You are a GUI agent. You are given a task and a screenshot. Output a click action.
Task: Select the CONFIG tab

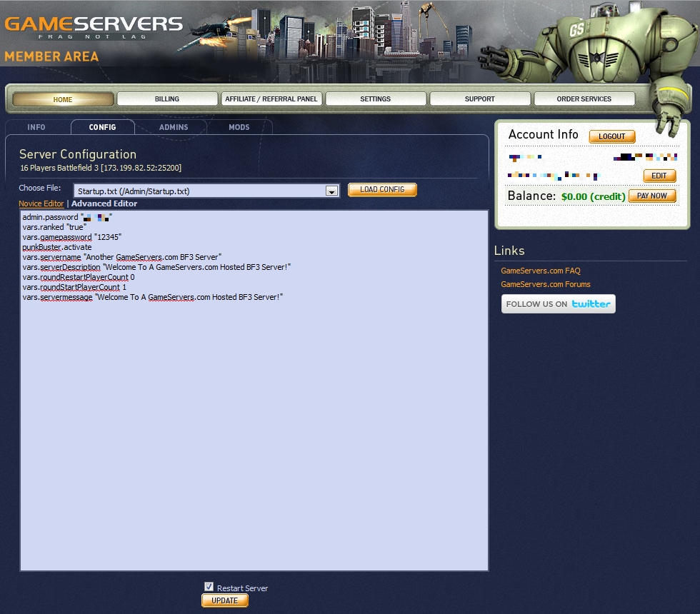point(102,127)
